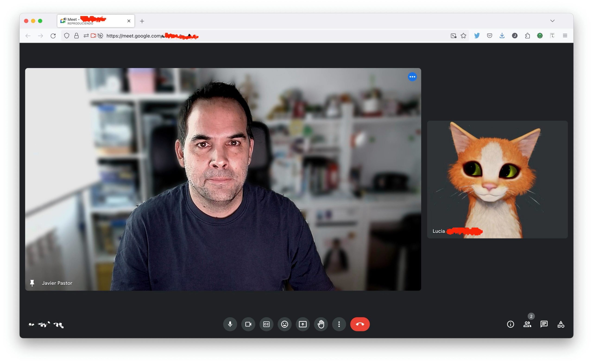Open a new browser tab
The height and width of the screenshot is (364, 593).
[142, 21]
